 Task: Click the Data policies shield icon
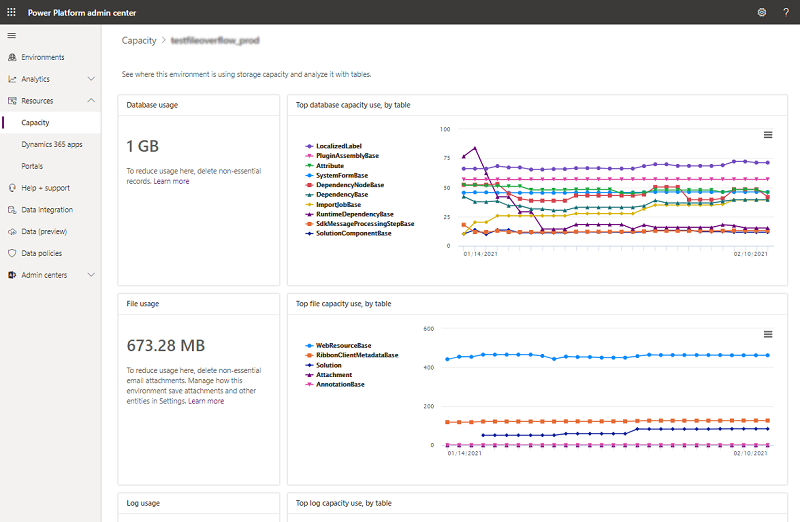(x=11, y=253)
